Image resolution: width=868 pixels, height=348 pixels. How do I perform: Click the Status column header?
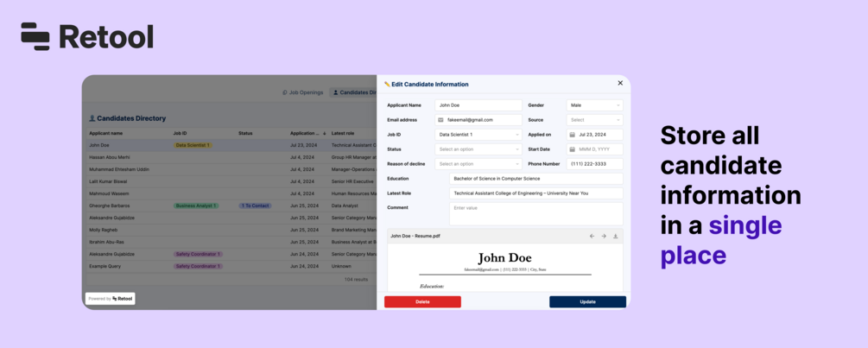tap(245, 133)
